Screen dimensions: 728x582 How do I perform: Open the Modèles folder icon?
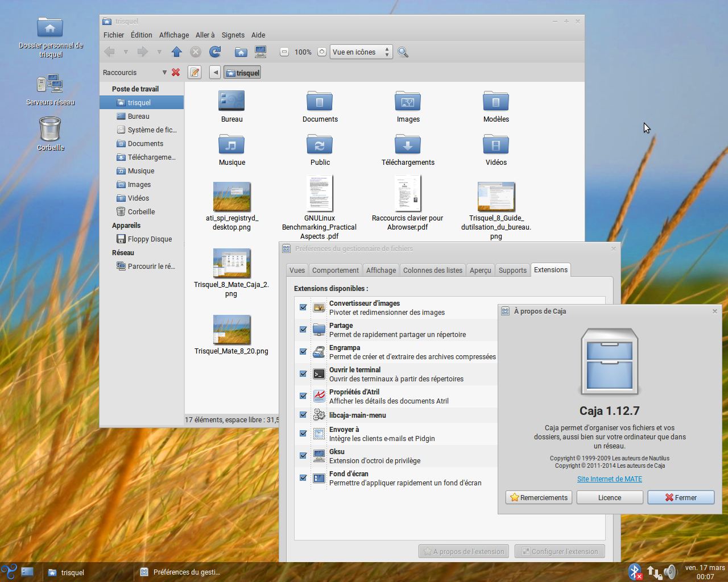click(496, 101)
